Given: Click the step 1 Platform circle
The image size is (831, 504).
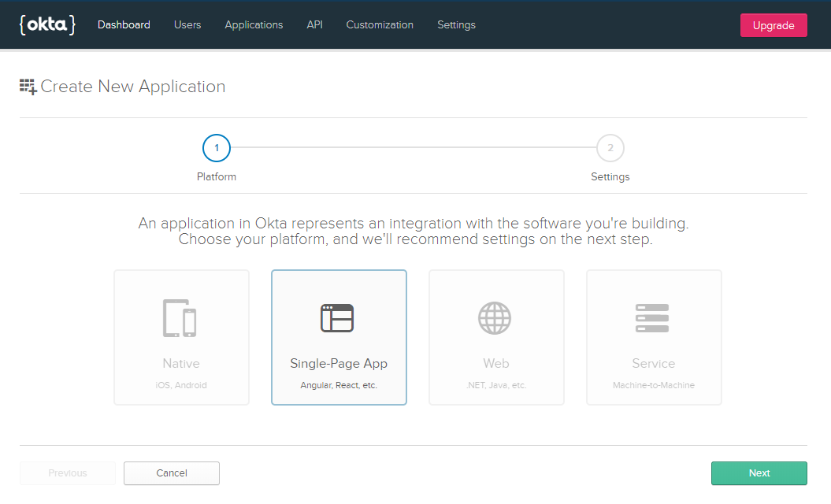Looking at the screenshot, I should [x=217, y=147].
